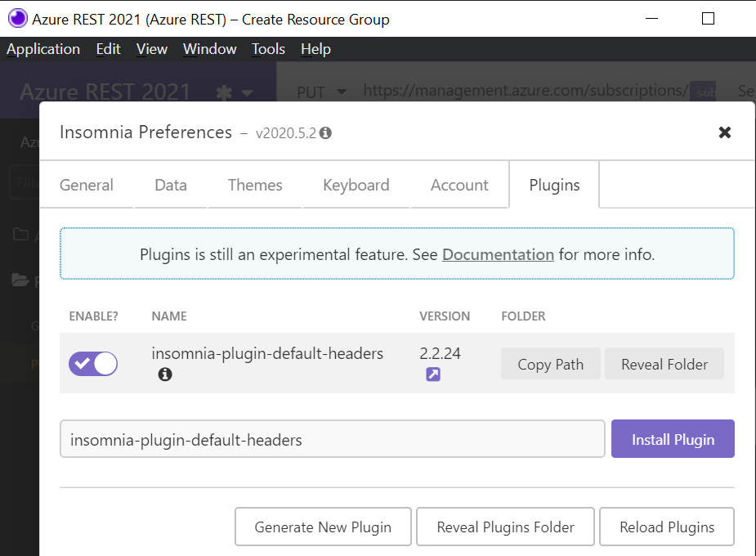756x556 pixels.
Task: Click the Install Plugin button
Action: (x=672, y=438)
